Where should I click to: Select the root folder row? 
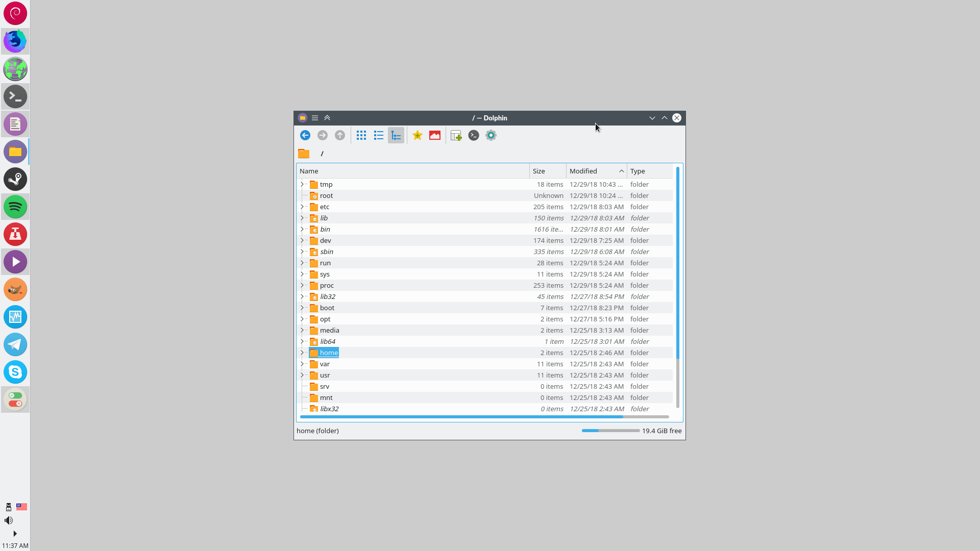point(485,195)
